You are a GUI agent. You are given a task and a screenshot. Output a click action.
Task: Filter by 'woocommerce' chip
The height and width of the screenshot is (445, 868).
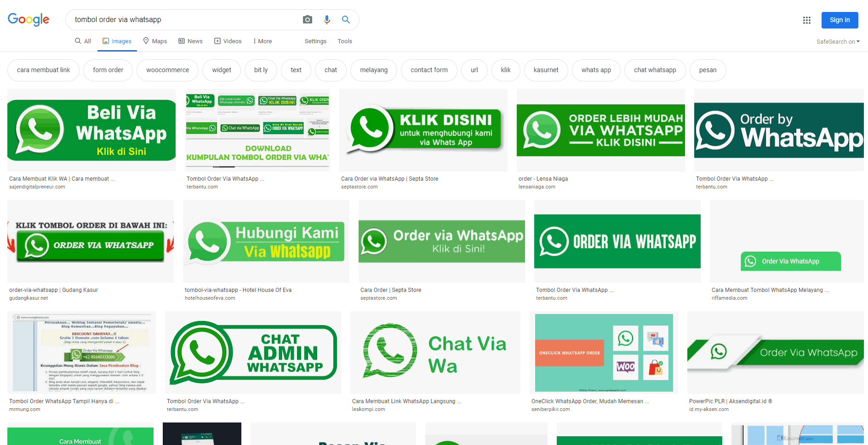click(168, 70)
